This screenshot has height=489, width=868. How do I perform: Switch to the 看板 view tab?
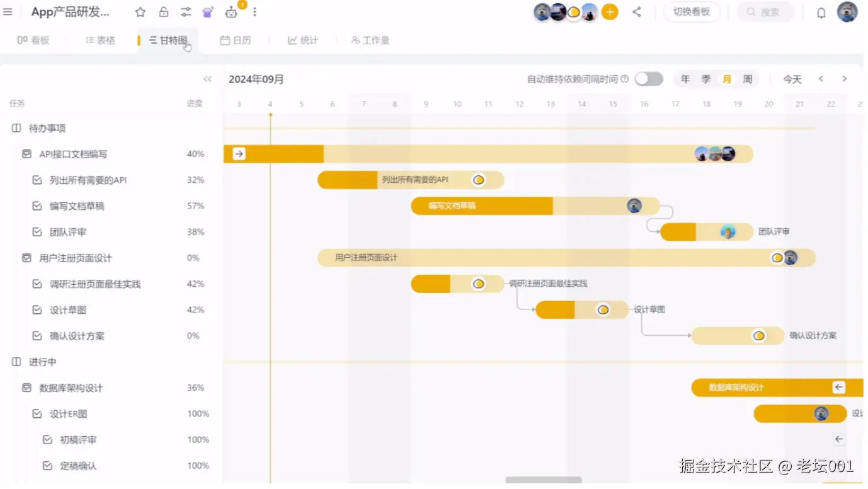pyautogui.click(x=33, y=40)
